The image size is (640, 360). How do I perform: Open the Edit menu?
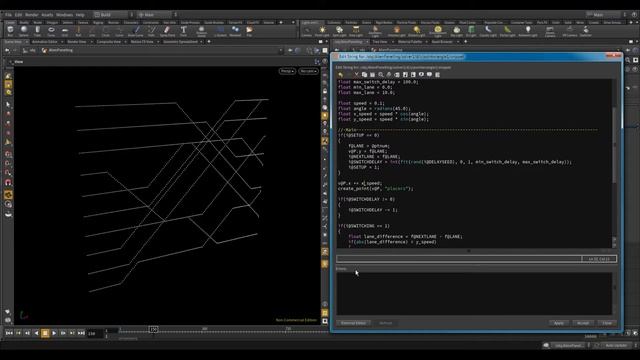[x=18, y=15]
